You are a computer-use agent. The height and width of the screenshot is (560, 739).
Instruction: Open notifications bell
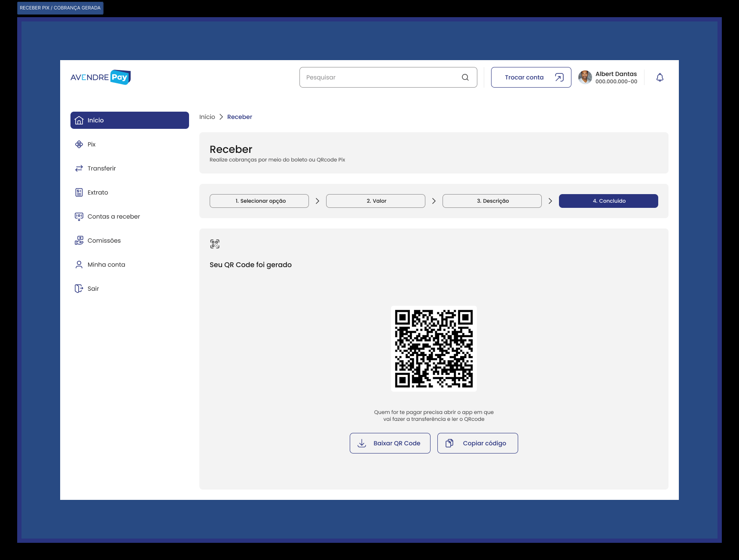(x=660, y=77)
